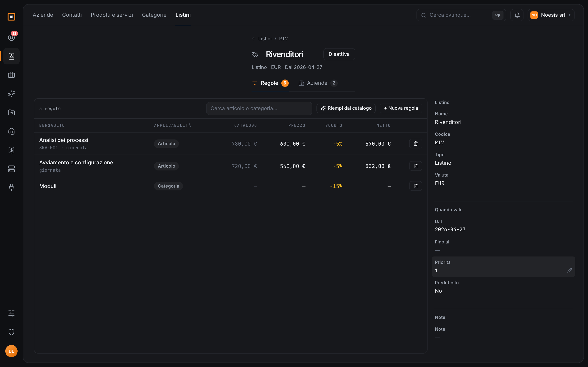Open the headset support icon in sidebar
This screenshot has width=588, height=367.
(11, 131)
